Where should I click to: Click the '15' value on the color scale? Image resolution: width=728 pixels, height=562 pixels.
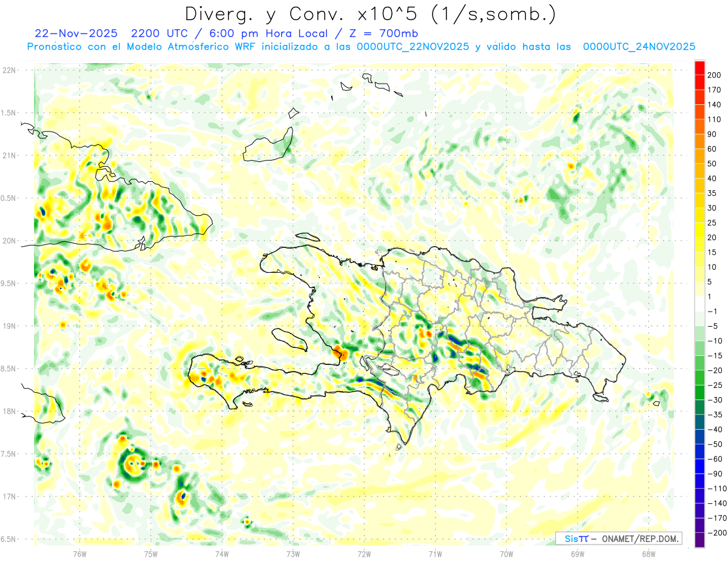[712, 252]
